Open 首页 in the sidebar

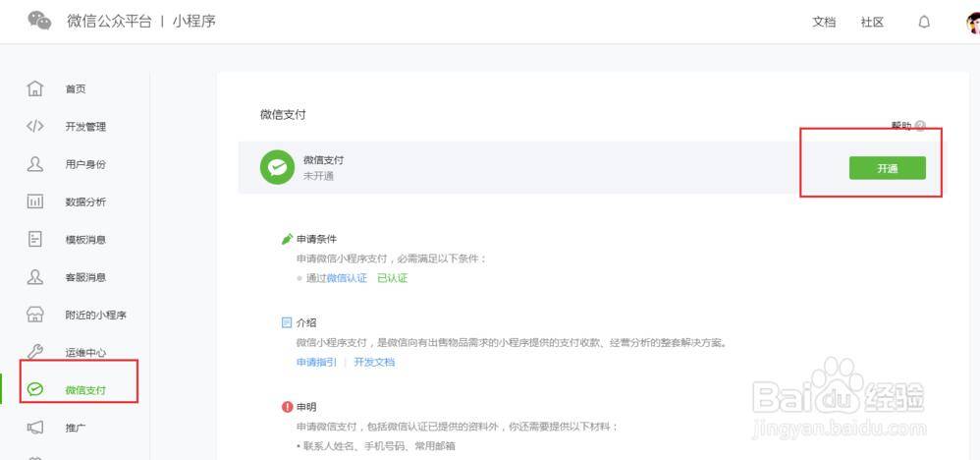[76, 88]
